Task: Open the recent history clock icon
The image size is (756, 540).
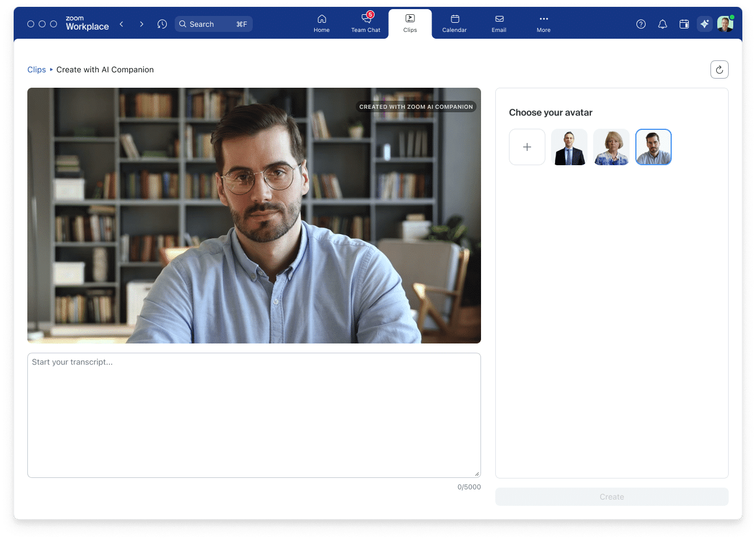Action: click(x=162, y=24)
